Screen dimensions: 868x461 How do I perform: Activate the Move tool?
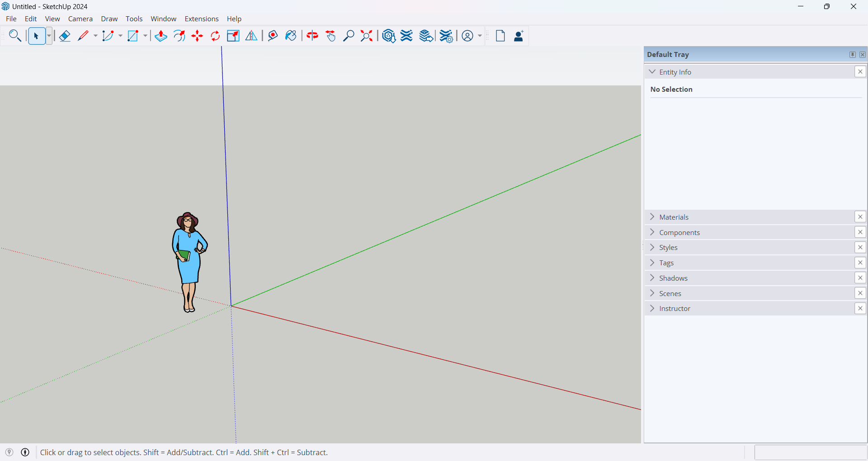pos(197,36)
